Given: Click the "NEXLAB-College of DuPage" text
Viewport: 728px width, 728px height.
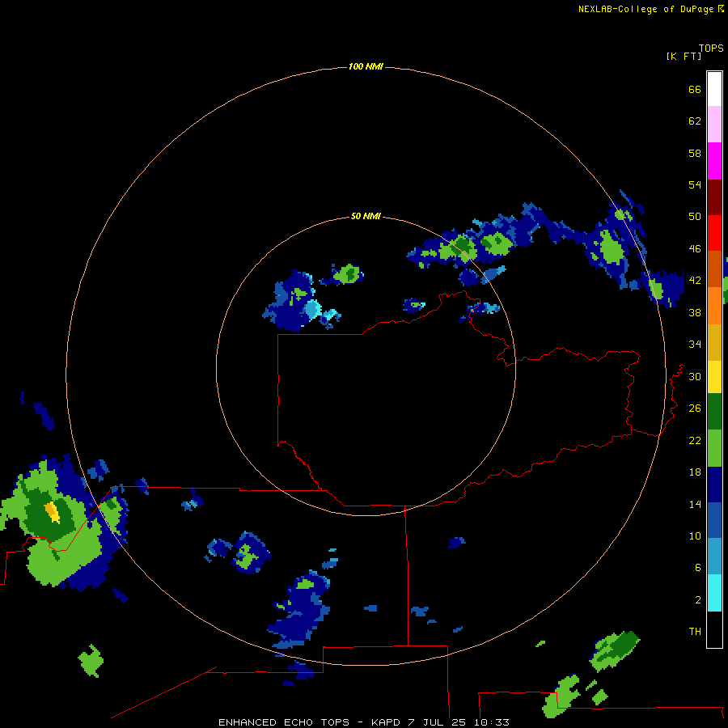Looking at the screenshot, I should [x=645, y=9].
